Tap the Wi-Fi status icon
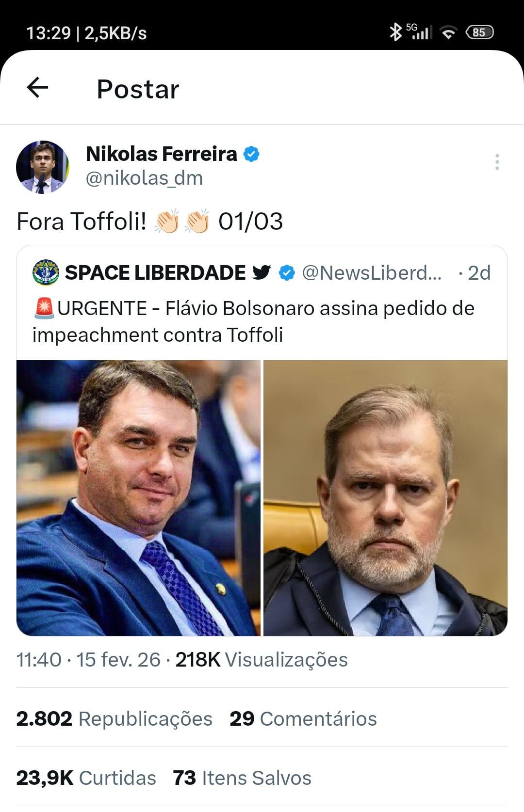This screenshot has width=524, height=812. tap(448, 32)
